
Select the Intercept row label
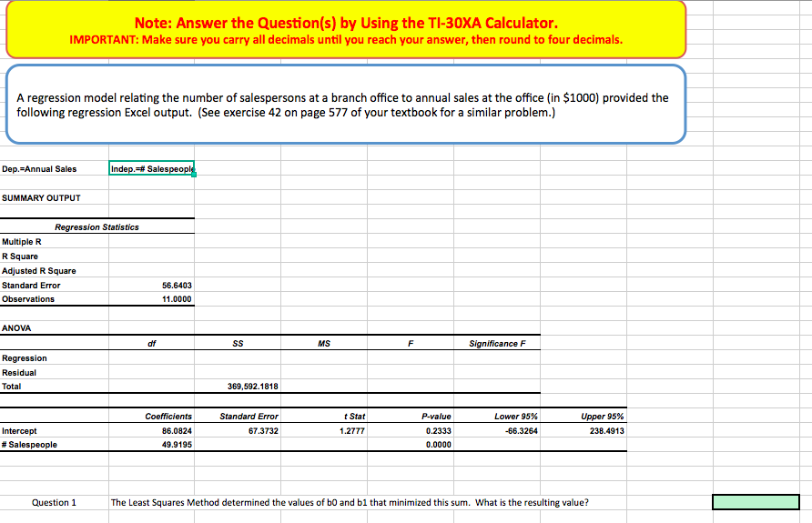point(19,431)
